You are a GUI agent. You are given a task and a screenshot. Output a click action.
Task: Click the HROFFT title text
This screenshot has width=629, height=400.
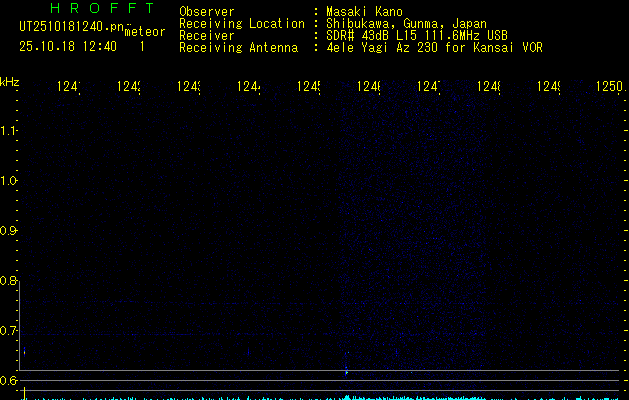95,9
